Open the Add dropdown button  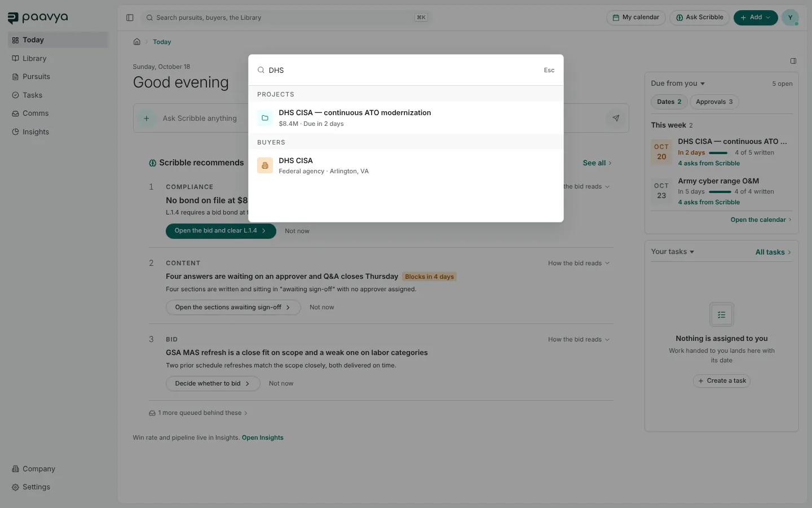(x=756, y=17)
